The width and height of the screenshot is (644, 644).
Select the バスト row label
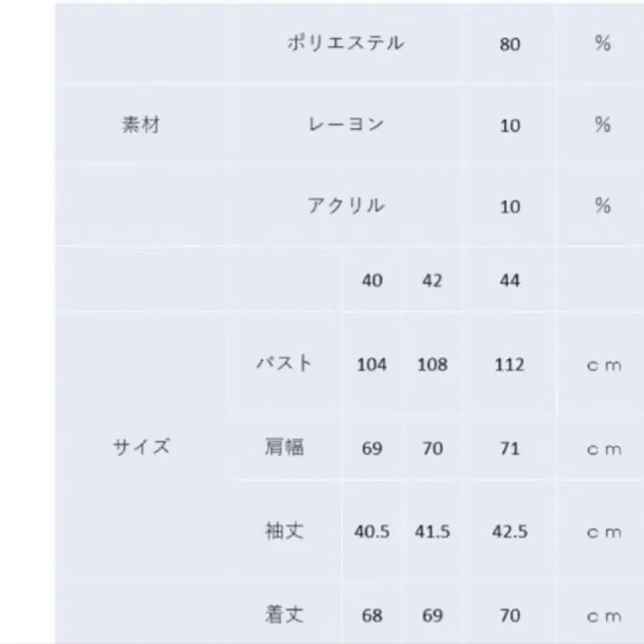tap(285, 364)
